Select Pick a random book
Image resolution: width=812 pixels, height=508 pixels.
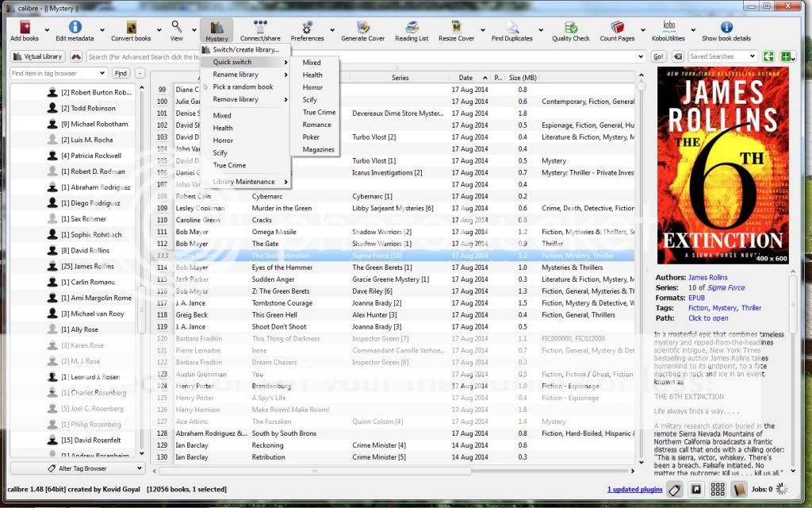coord(246,87)
